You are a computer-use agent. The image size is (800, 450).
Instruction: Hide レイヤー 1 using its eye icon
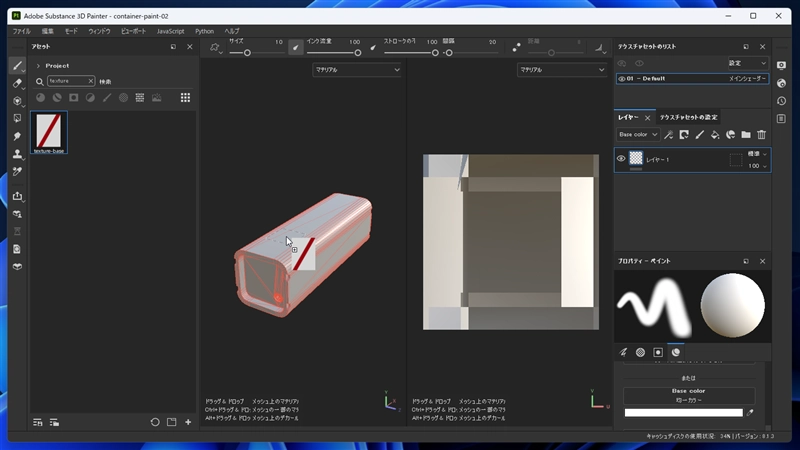pyautogui.click(x=621, y=159)
